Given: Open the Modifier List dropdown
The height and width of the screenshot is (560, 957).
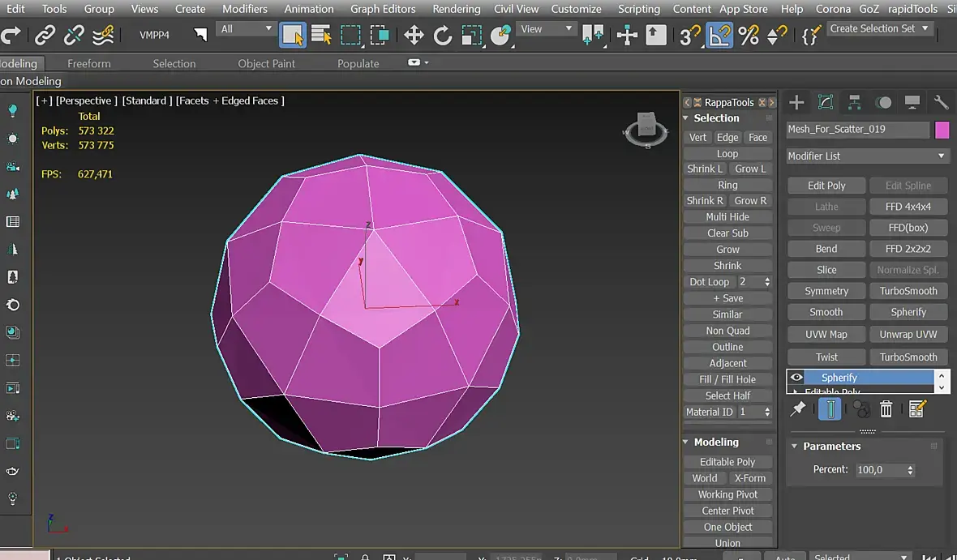Looking at the screenshot, I should pos(867,156).
